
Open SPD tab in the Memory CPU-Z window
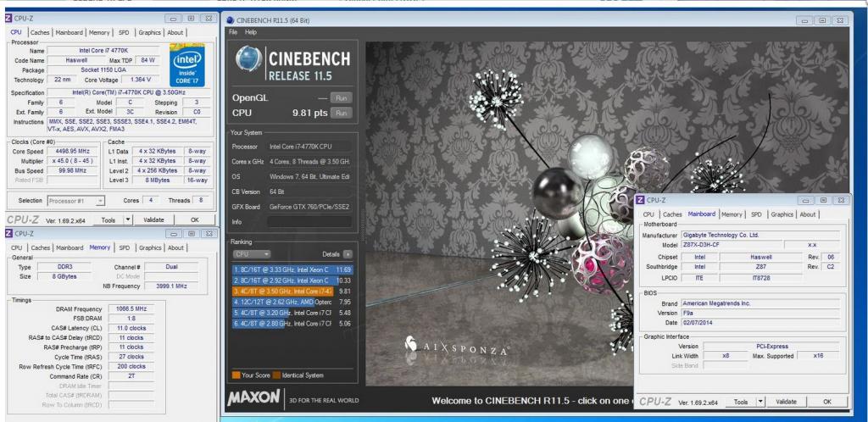(125, 247)
